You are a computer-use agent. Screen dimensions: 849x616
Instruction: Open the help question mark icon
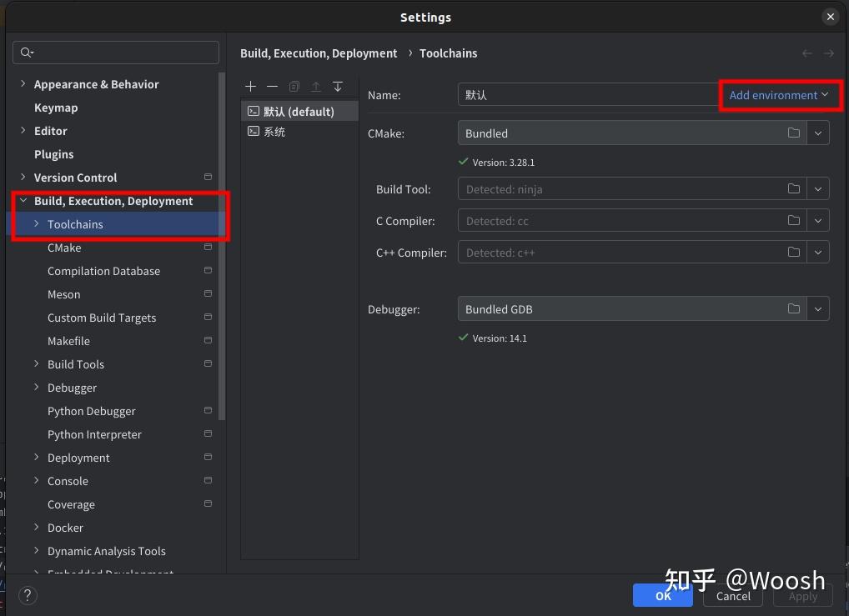click(x=28, y=595)
